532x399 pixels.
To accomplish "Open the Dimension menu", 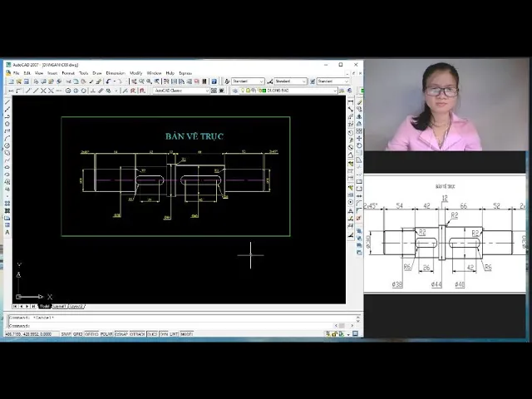I will click(x=115, y=73).
